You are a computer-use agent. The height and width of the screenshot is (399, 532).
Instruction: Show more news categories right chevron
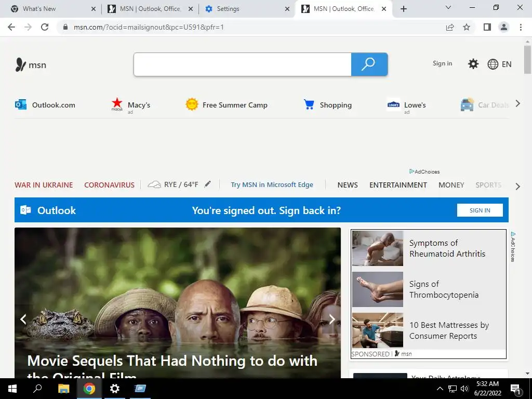point(518,187)
